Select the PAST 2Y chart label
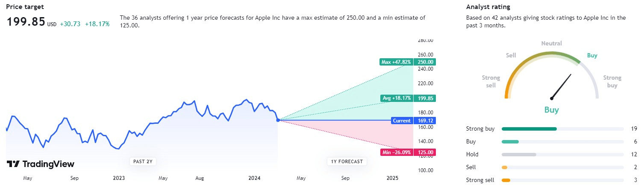The height and width of the screenshot is (188, 644). [143, 161]
